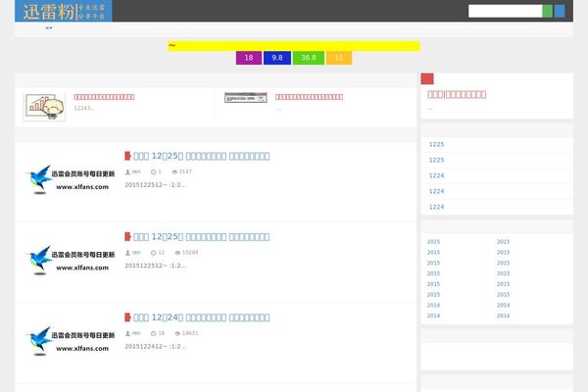Viewport: 588px width, 392px height.
Task: Click the author link on the 18621-views post
Action: click(x=136, y=333)
